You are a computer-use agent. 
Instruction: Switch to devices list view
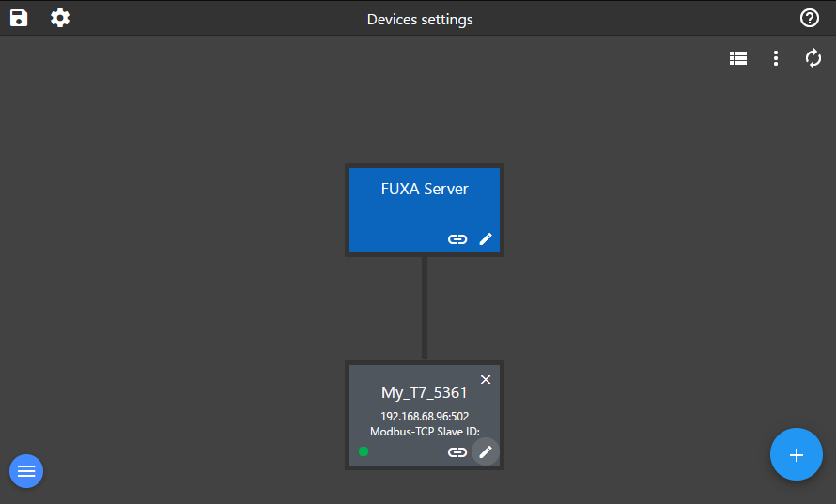(738, 58)
